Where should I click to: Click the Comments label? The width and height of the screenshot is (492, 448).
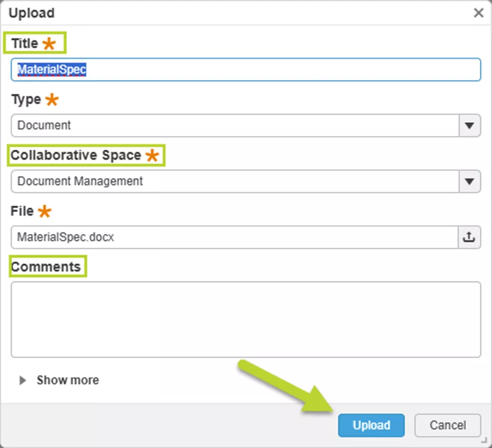pos(47,266)
